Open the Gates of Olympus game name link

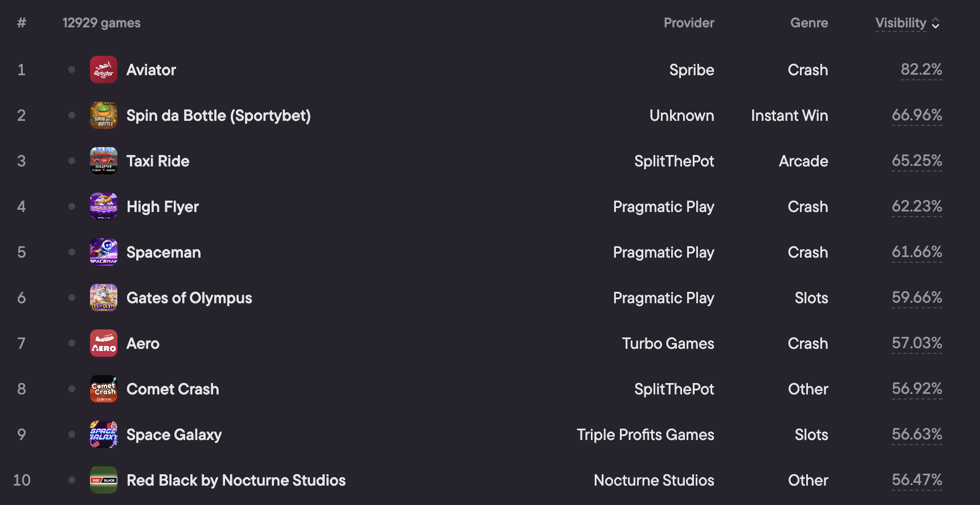[x=189, y=298]
